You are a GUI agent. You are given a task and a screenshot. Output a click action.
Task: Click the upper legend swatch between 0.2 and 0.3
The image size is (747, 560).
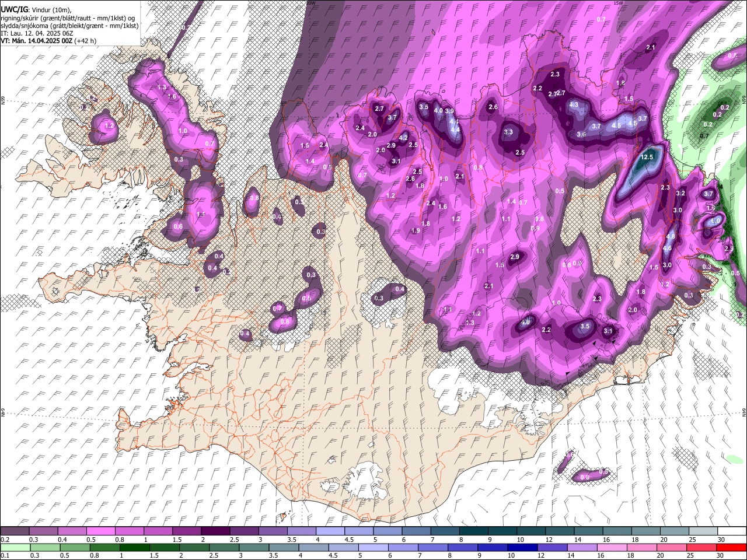15,531
